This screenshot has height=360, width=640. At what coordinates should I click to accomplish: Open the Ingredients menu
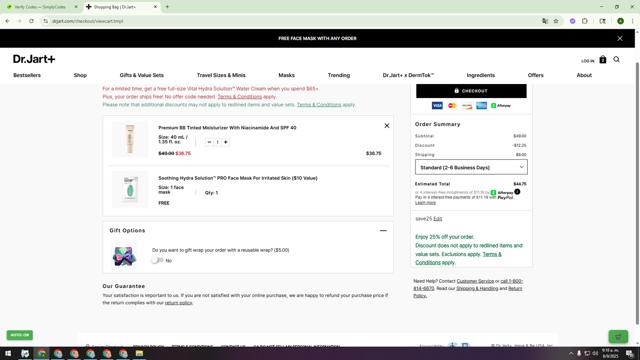(481, 75)
